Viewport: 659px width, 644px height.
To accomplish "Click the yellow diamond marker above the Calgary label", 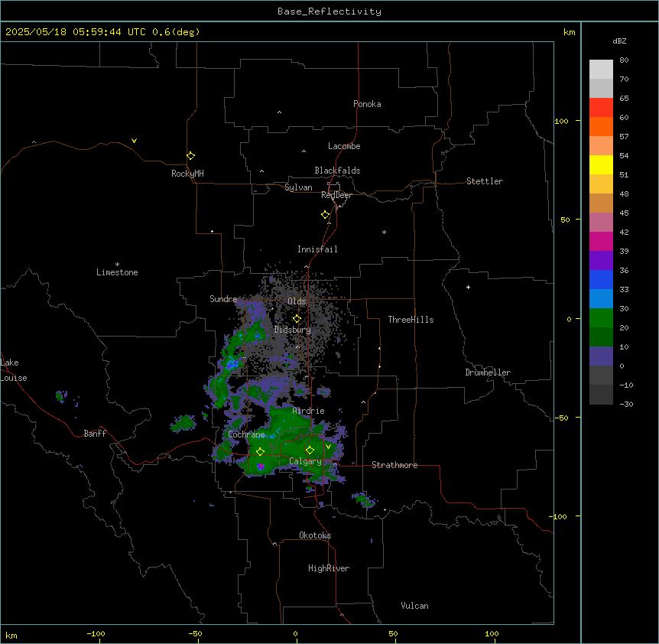I will tap(310, 450).
